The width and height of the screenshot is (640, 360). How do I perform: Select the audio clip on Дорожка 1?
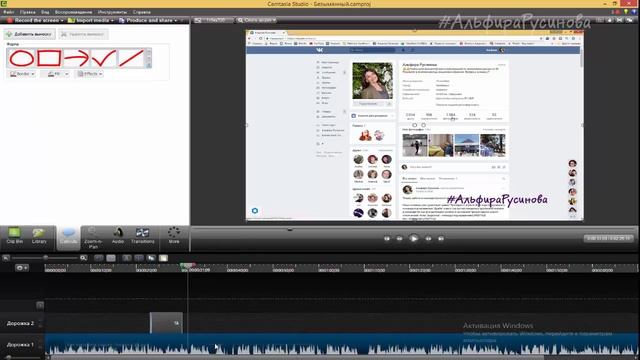coord(341,344)
